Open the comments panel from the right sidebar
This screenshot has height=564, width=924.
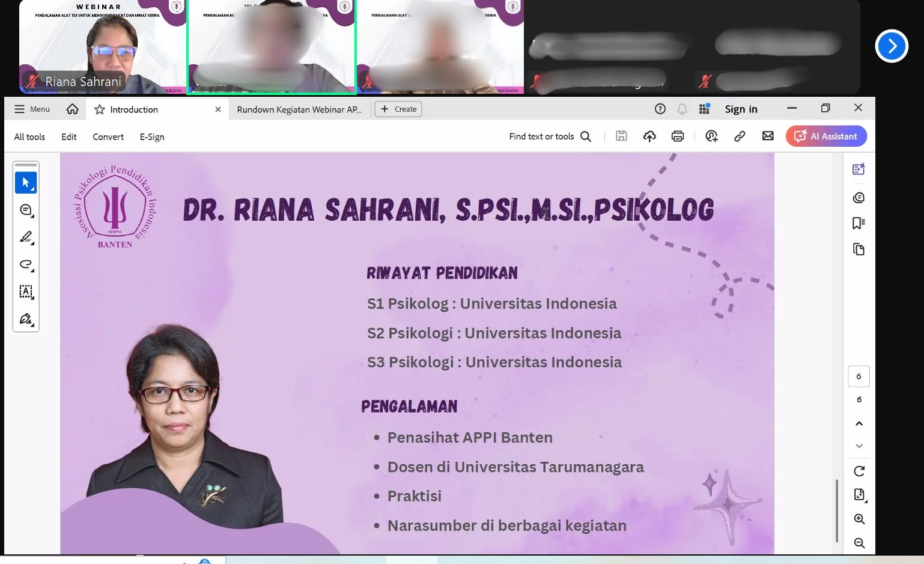pyautogui.click(x=859, y=197)
